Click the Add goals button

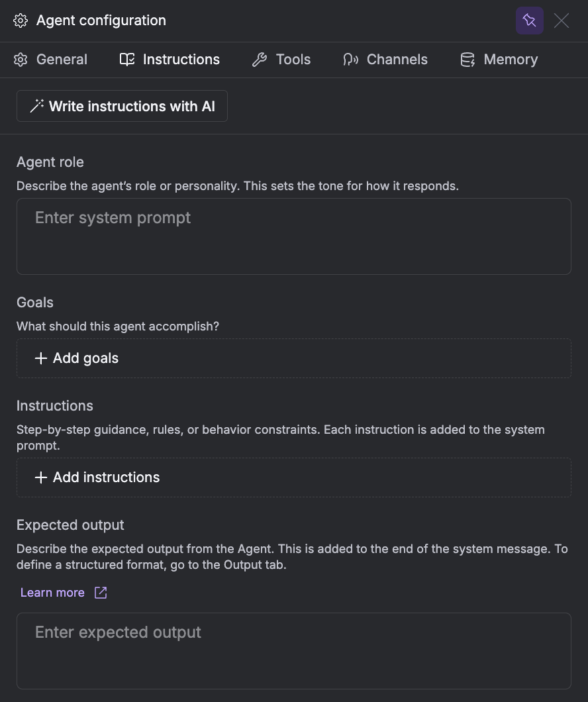click(293, 358)
